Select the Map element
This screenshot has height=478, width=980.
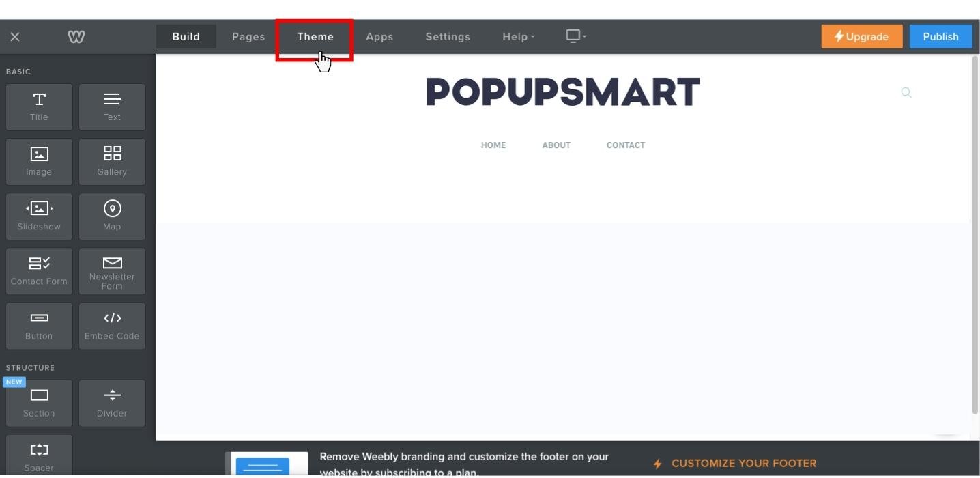click(x=112, y=216)
